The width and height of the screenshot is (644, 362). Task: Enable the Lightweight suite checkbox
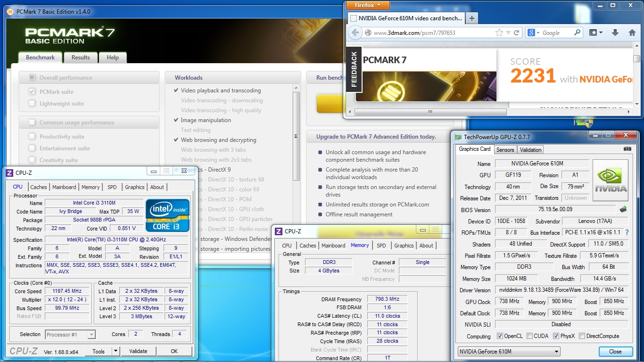coord(32,103)
